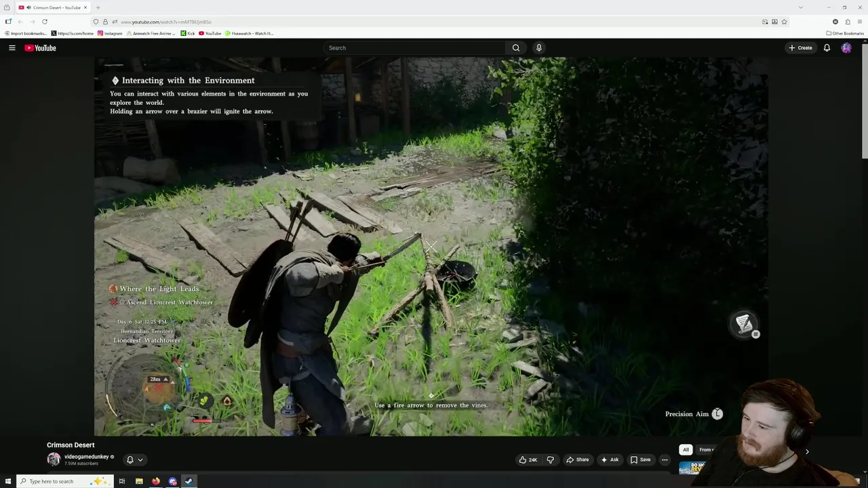Open the Discord taskbar icon
The height and width of the screenshot is (488, 868).
173,481
